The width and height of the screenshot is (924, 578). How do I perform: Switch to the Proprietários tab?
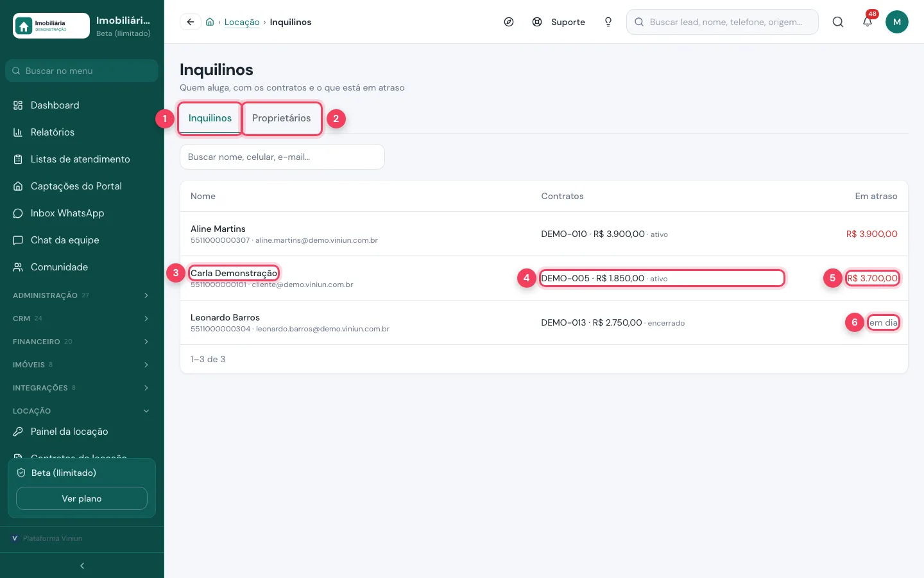[282, 118]
